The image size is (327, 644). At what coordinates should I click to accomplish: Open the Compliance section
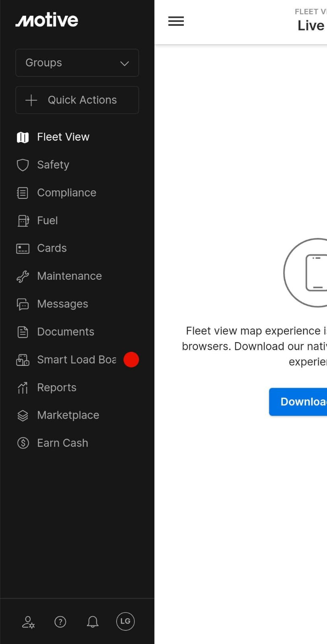(x=66, y=193)
